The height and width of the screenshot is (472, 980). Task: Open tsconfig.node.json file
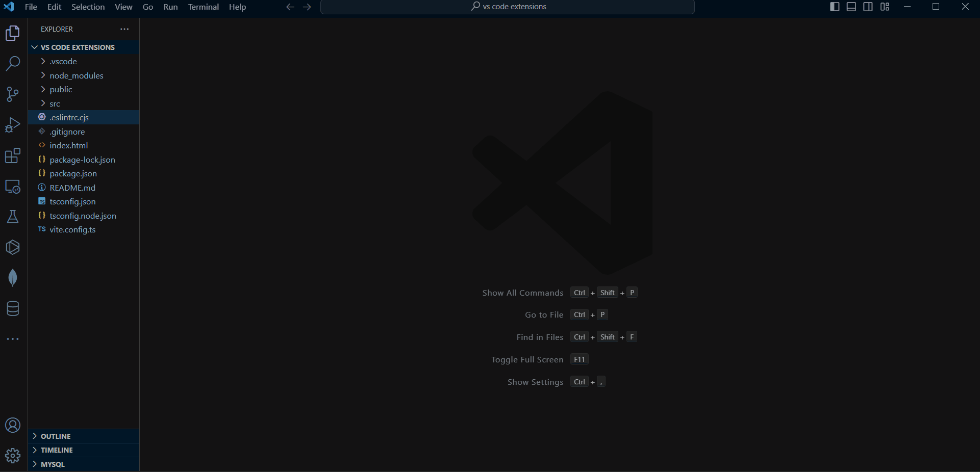point(84,216)
